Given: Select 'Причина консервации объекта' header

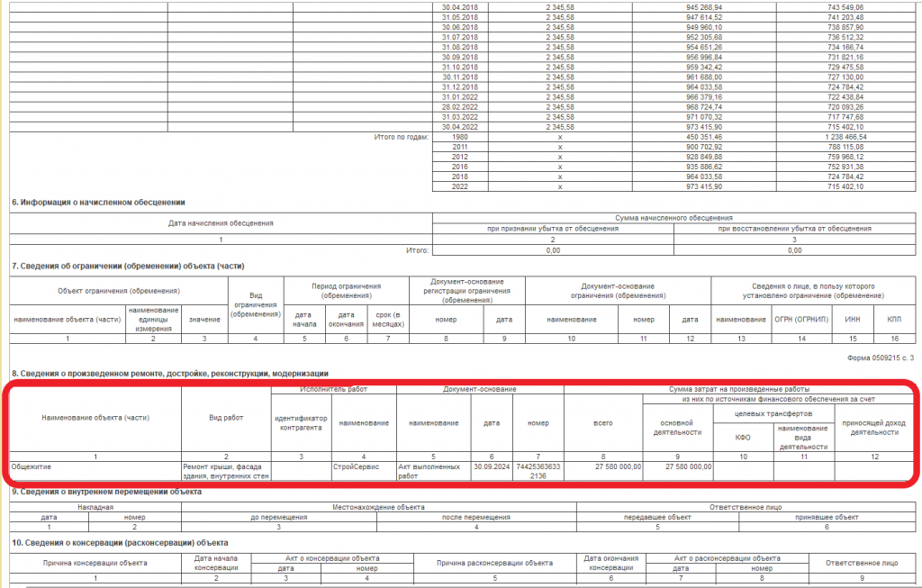Looking at the screenshot, I should pyautogui.click(x=95, y=564).
